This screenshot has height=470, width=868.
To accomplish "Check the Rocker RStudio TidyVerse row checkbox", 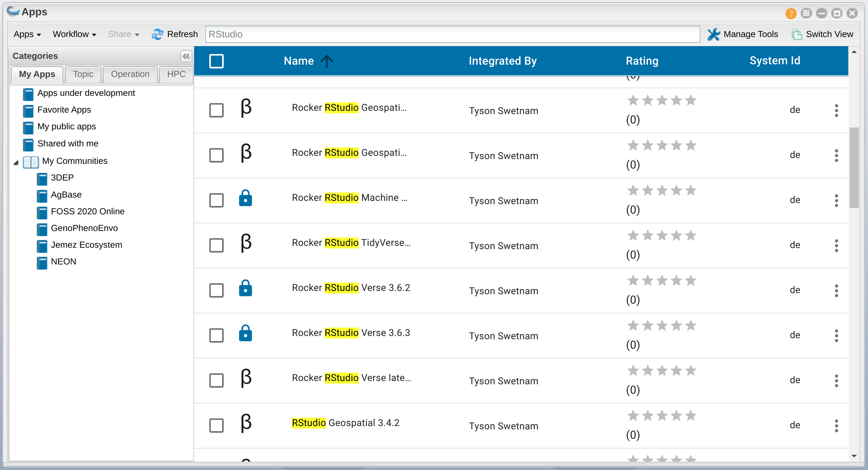I will 216,246.
